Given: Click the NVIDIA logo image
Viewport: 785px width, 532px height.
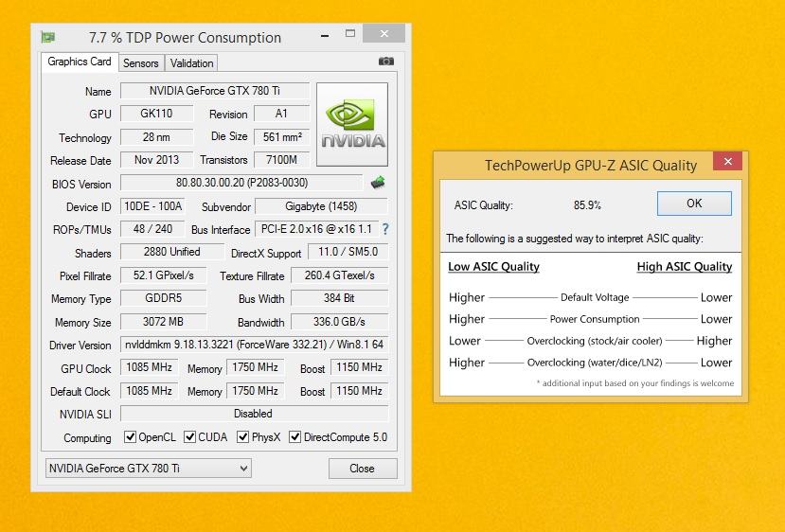Looking at the screenshot, I should tap(352, 124).
